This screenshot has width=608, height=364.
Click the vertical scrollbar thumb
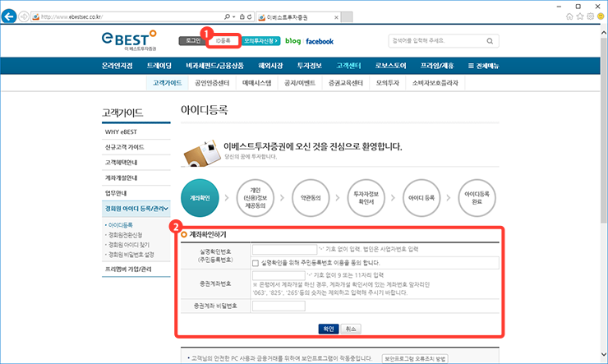[x=603, y=130]
